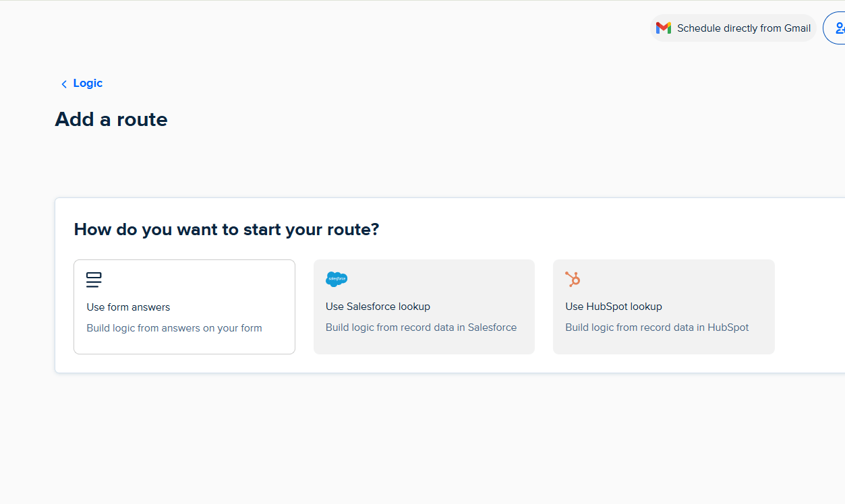
Task: Open Schedule directly from Gmail
Action: click(x=732, y=28)
